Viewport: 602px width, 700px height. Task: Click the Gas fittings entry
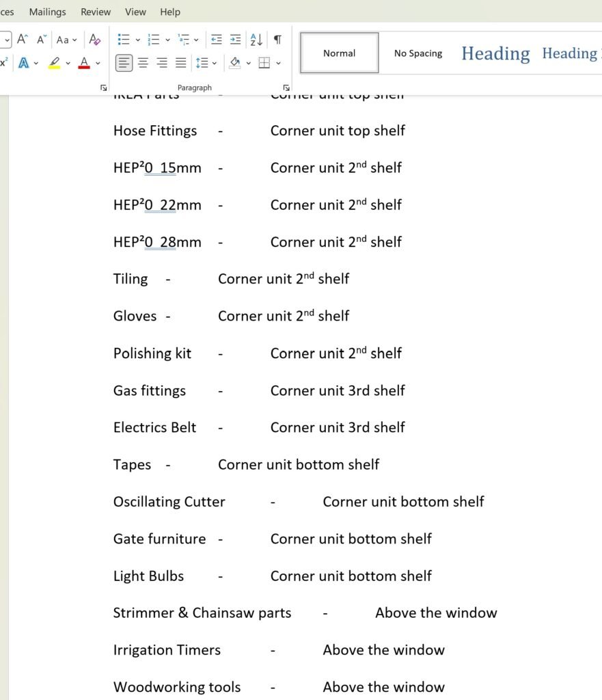[150, 390]
